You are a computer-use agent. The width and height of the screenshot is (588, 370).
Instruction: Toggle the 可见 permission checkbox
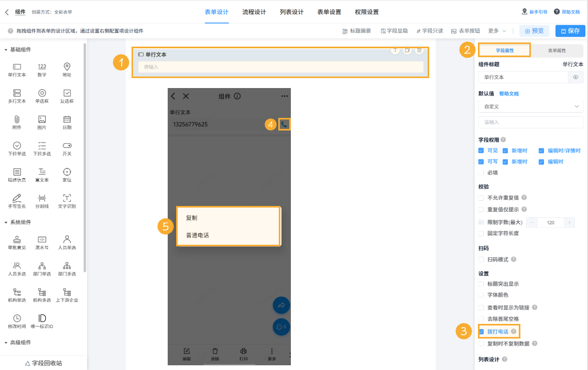point(481,151)
